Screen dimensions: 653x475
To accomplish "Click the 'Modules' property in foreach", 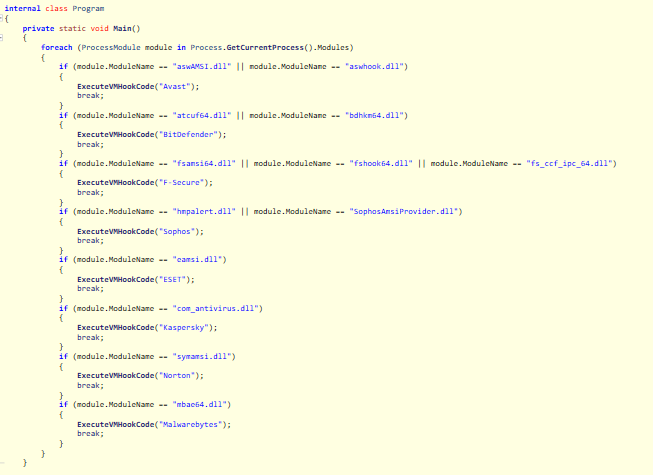I will pos(333,47).
